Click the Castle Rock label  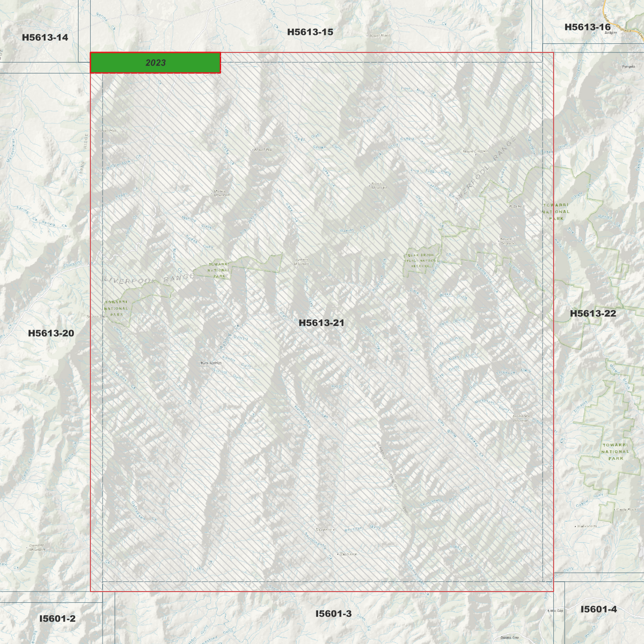tap(626, 509)
